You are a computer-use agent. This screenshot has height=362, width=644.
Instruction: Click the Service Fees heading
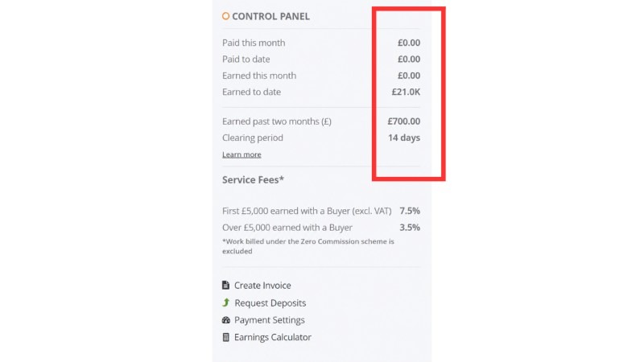click(x=253, y=179)
